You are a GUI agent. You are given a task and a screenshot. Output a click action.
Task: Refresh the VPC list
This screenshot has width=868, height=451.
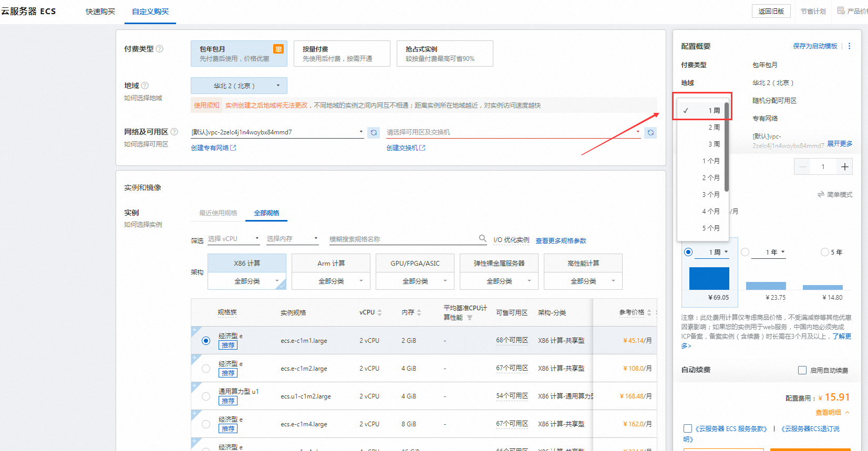374,132
